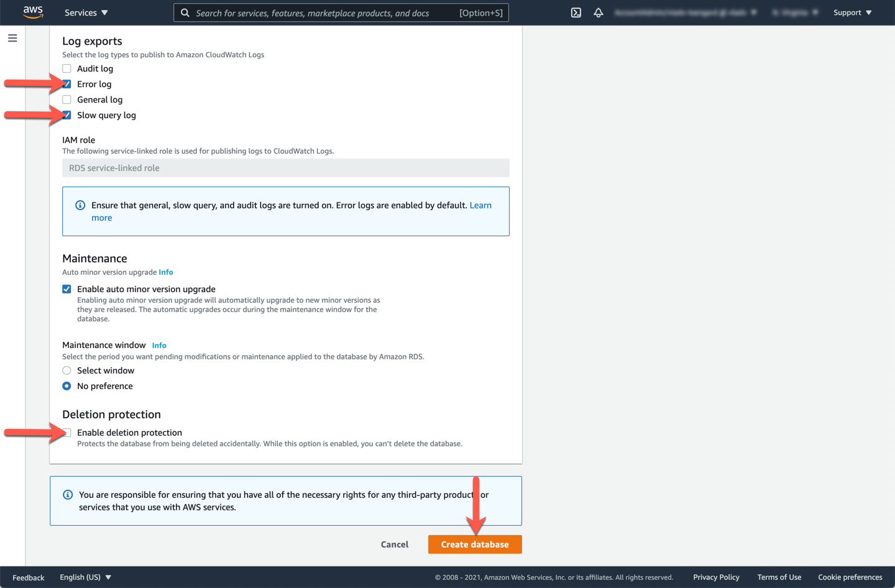Click info icon in log exports notice

[80, 205]
